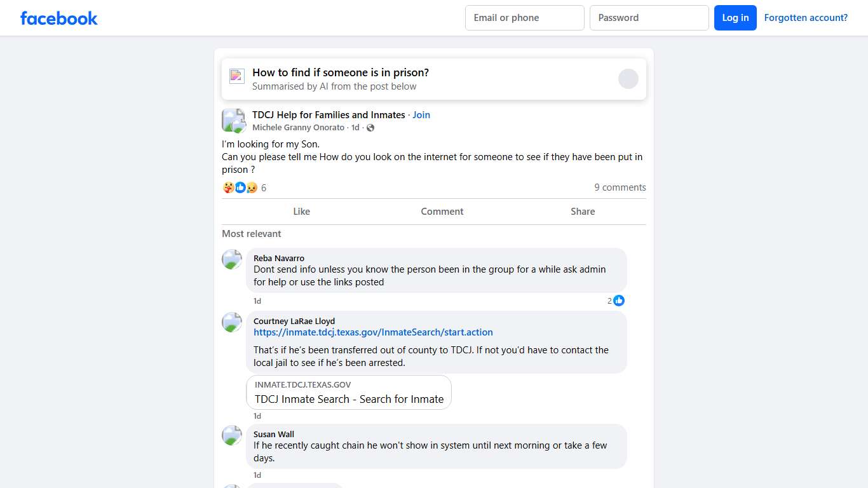View reaction emojis on the post
This screenshot has width=868, height=488.
[240, 187]
